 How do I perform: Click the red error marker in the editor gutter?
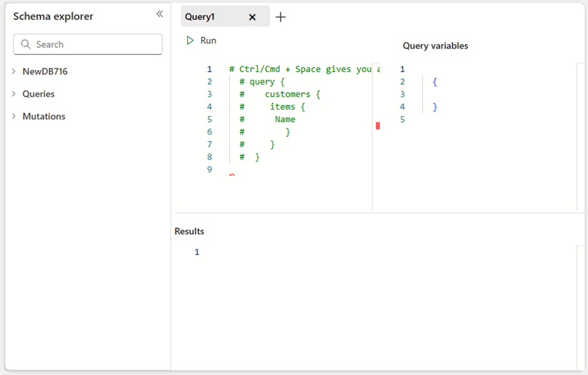pos(377,125)
